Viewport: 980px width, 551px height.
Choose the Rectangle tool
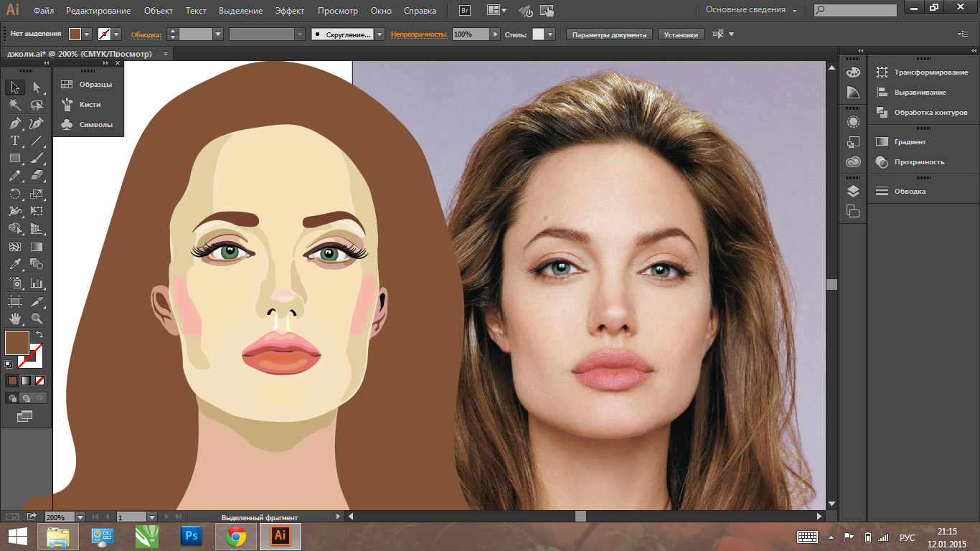pyautogui.click(x=14, y=158)
